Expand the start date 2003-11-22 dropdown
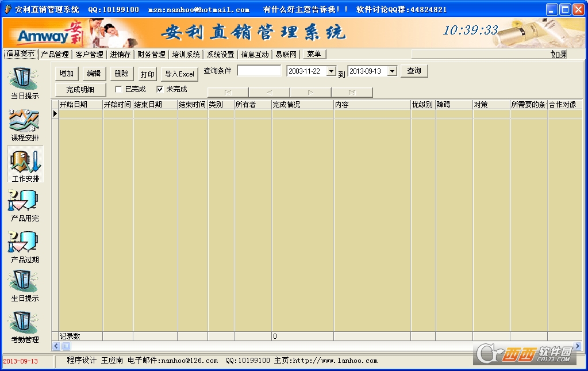Image resolution: width=588 pixels, height=371 pixels. point(331,71)
